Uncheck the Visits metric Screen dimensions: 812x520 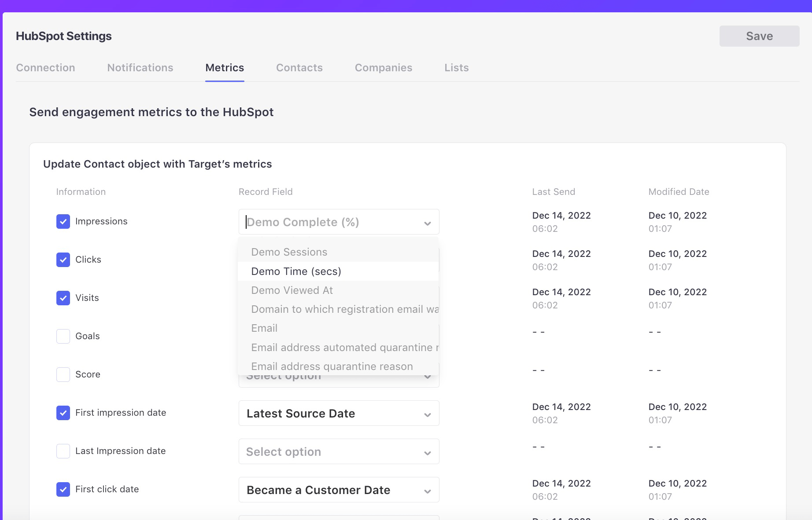[x=63, y=298]
